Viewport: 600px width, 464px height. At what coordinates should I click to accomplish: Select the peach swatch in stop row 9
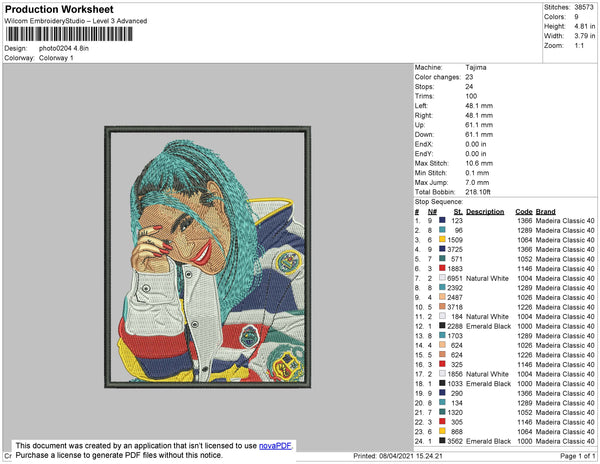tap(442, 297)
